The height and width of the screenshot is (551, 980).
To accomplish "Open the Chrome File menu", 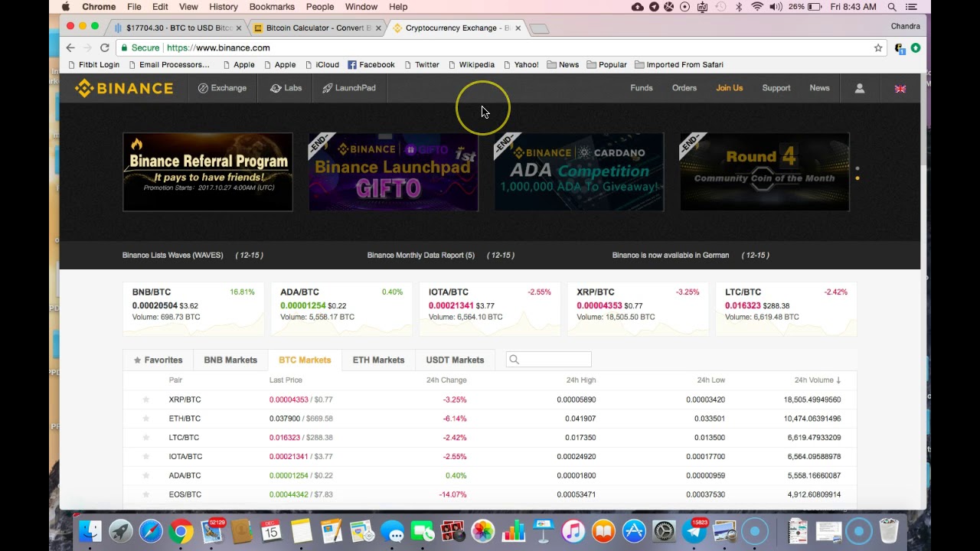I will pos(134,7).
